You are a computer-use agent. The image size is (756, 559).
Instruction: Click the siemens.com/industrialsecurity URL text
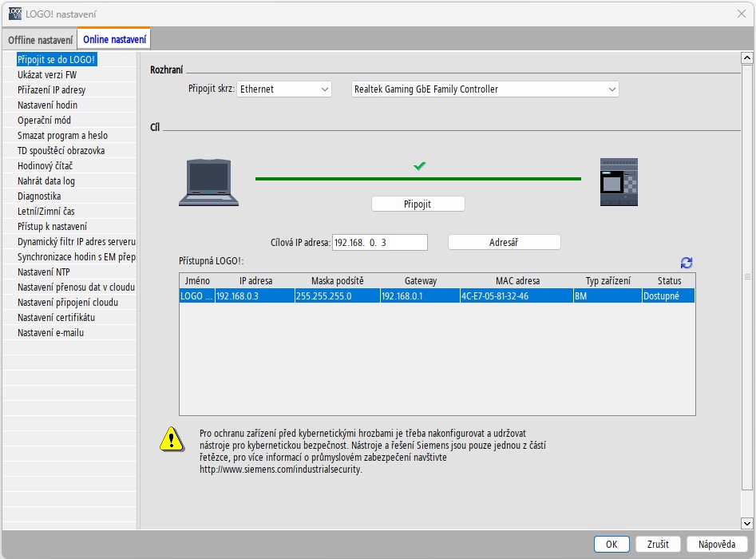(281, 470)
